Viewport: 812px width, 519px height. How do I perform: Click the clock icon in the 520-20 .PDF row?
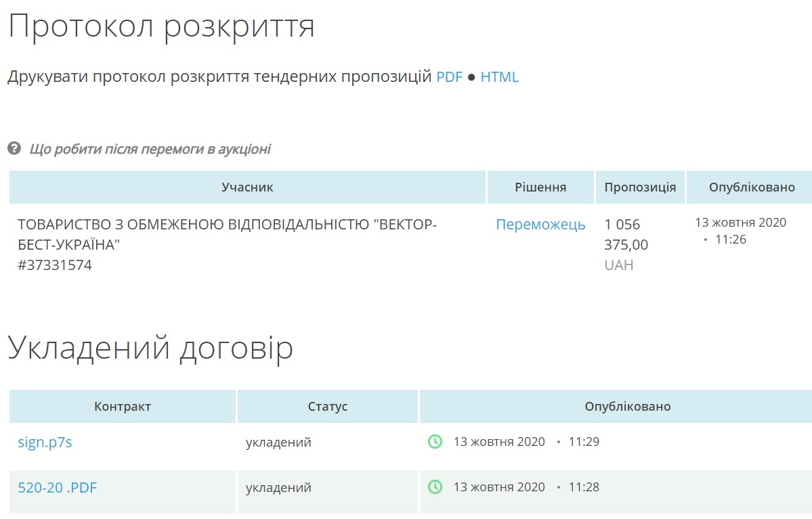[435, 487]
